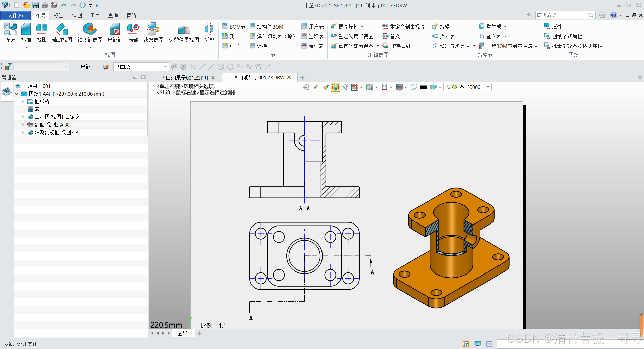Click 批量修改图纸格式属性 button
Image resolution: width=644 pixels, height=349 pixels.
[573, 46]
